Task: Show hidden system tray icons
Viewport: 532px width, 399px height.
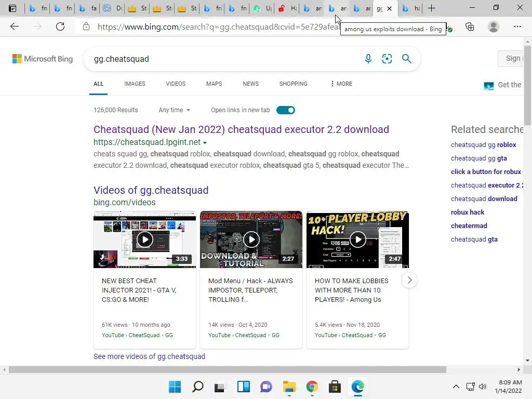Action: pos(456,387)
